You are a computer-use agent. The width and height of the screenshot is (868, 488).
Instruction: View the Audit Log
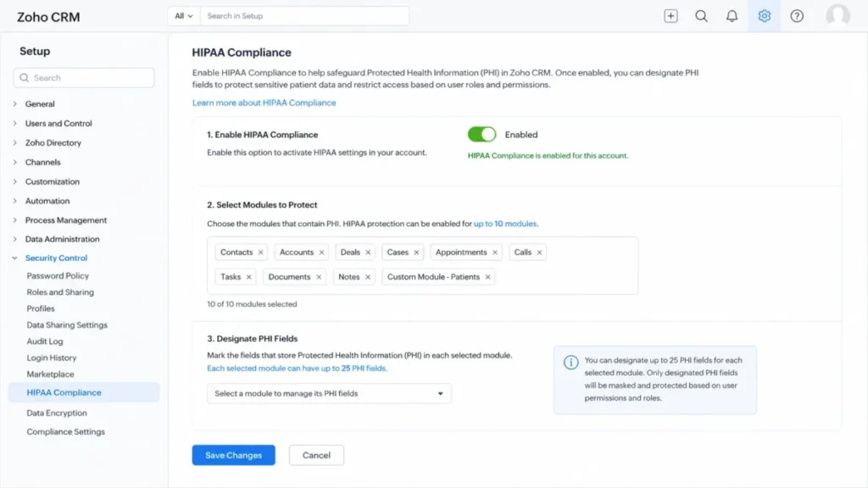tap(45, 341)
